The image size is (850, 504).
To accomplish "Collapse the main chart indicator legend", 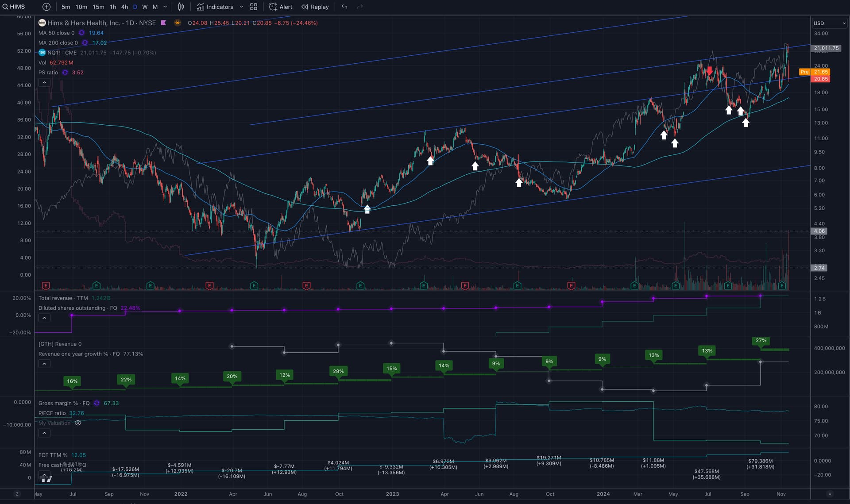I will (x=44, y=83).
